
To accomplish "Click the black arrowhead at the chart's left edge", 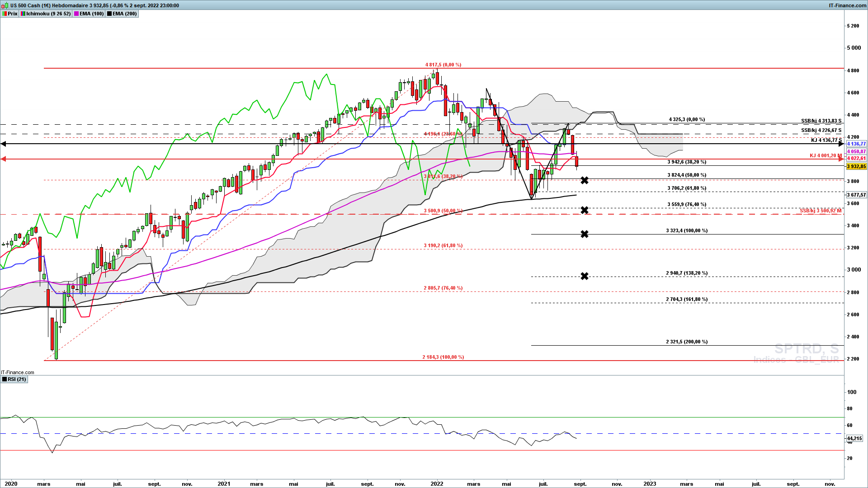I will [x=3, y=144].
